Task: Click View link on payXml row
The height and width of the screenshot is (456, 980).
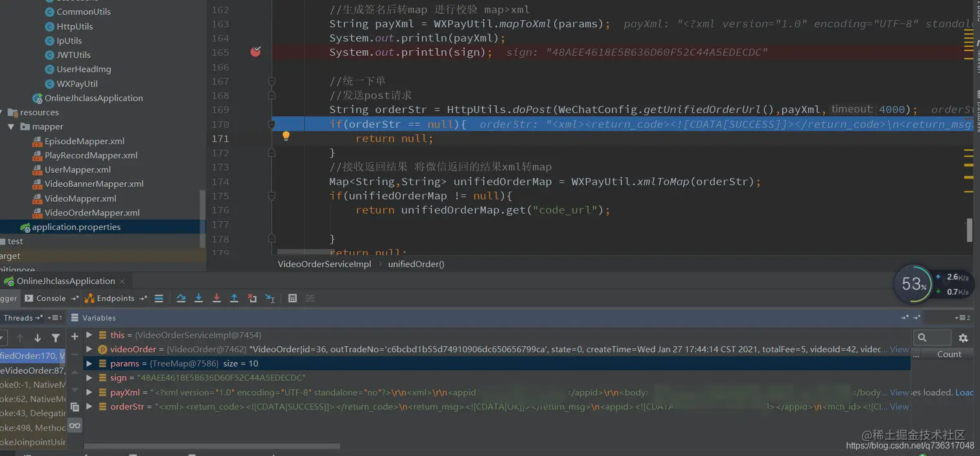Action: pos(899,392)
